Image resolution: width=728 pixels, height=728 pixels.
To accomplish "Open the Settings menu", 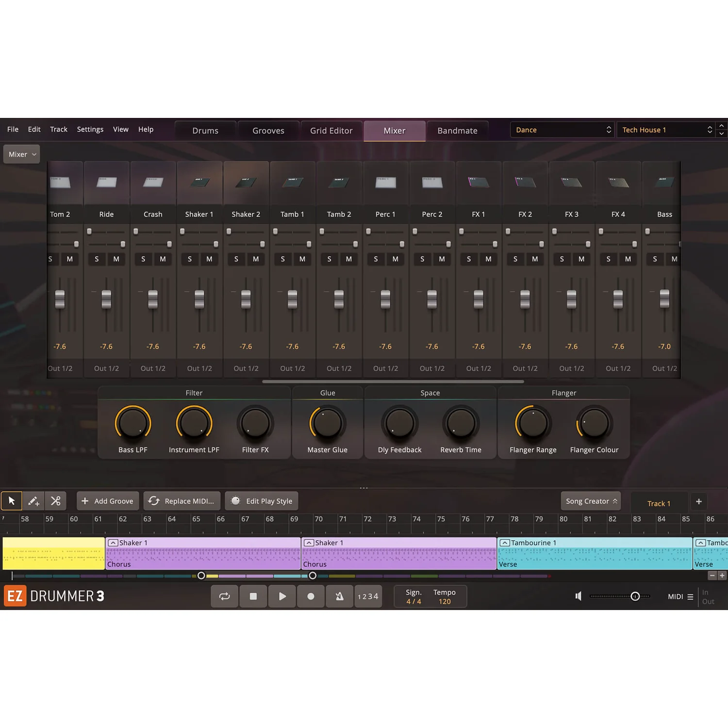I will click(90, 129).
